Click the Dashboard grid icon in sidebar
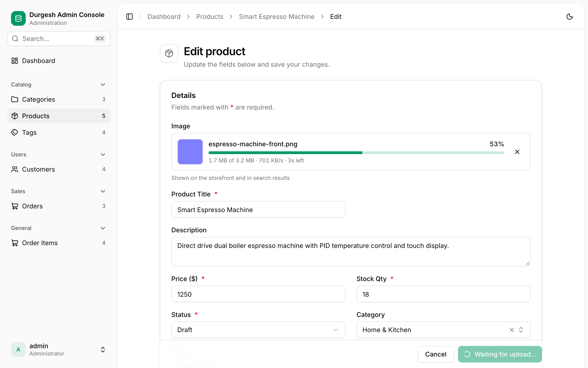The image size is (588, 368). [x=14, y=60]
